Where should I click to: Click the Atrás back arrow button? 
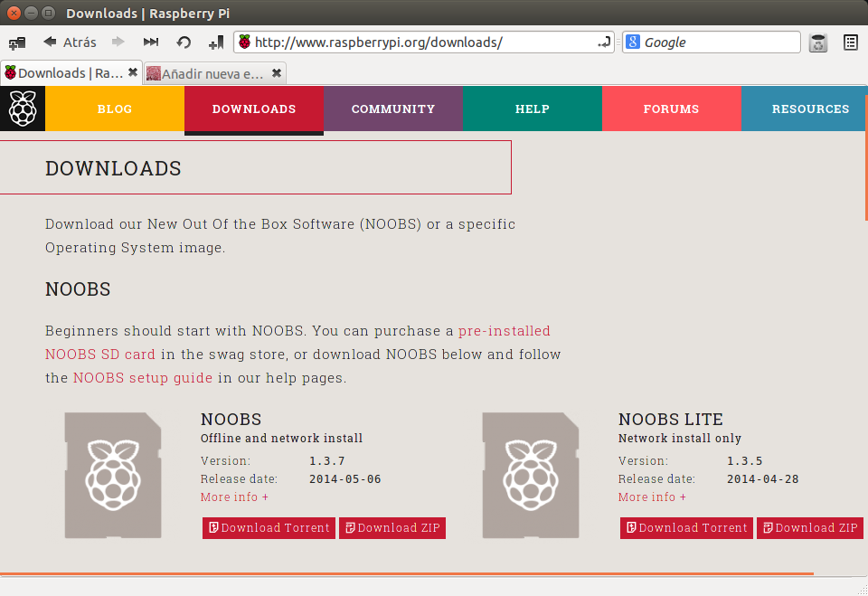pyautogui.click(x=70, y=42)
